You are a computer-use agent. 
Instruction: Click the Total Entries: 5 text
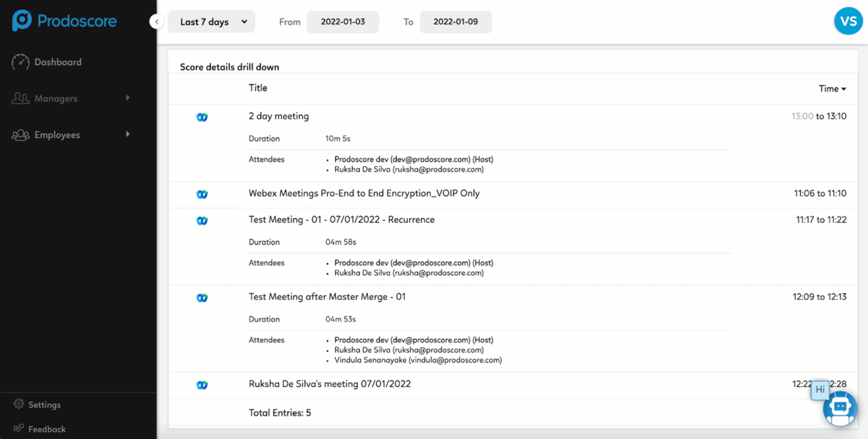point(280,413)
